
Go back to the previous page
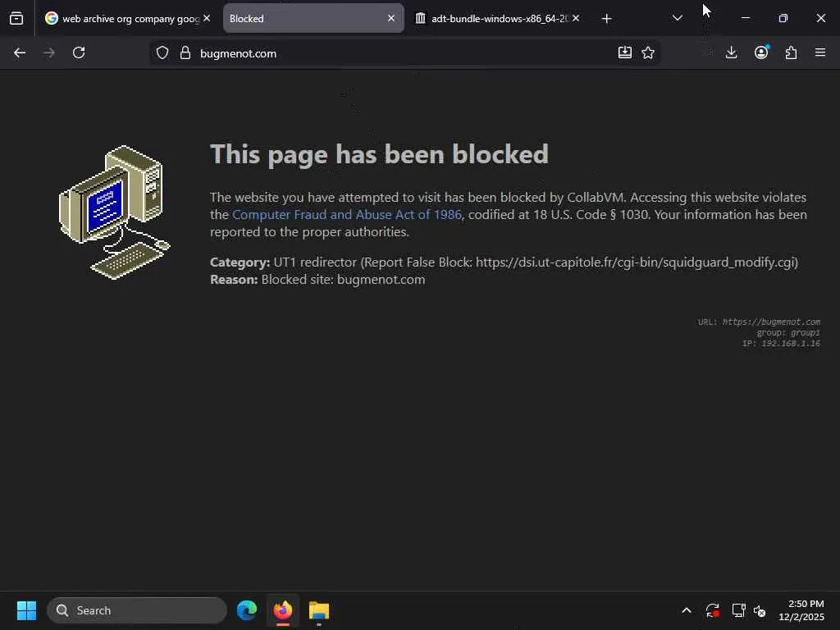click(x=20, y=52)
